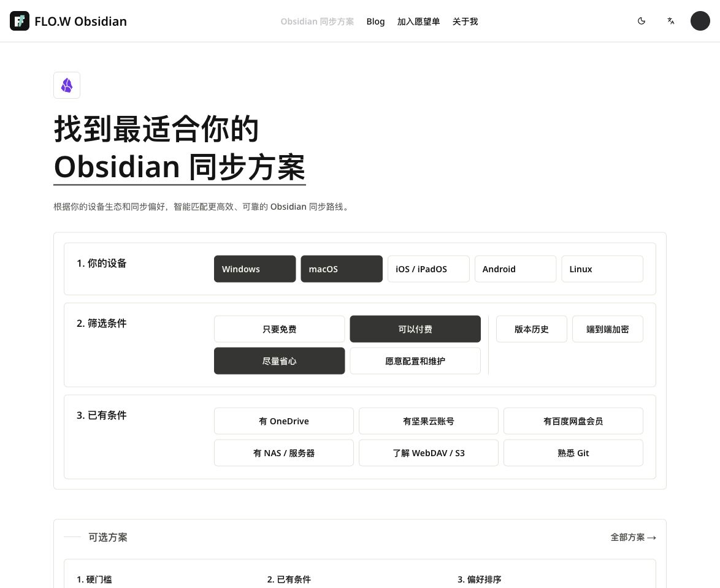Click the 可选方案 section heading
The image size is (720, 588).
coord(108,537)
